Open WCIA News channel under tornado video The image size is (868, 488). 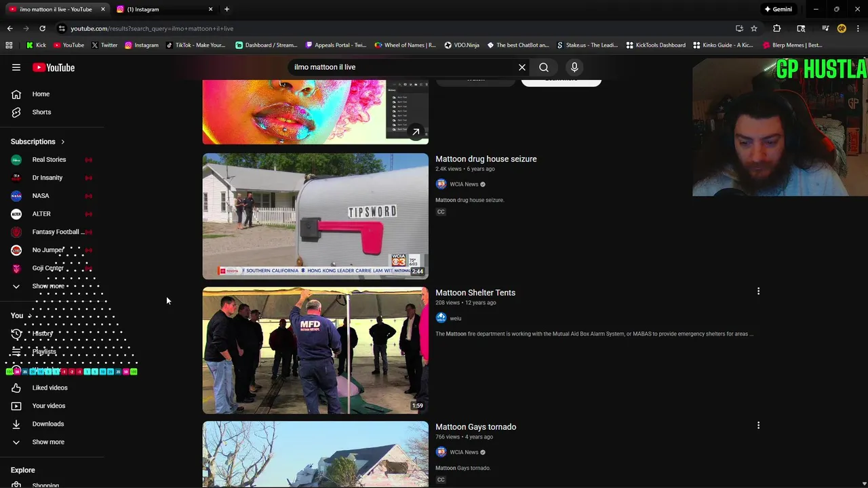464,452
